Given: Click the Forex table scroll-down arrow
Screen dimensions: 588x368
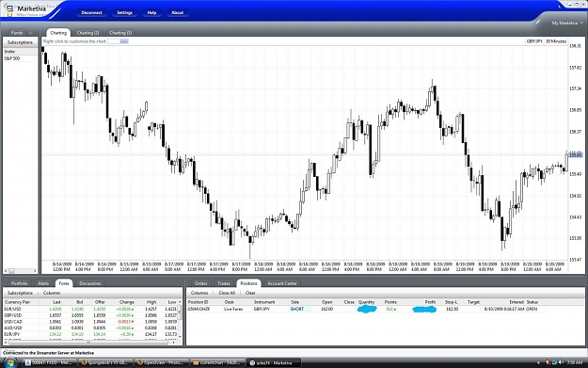Looking at the screenshot, I should 180,337.
